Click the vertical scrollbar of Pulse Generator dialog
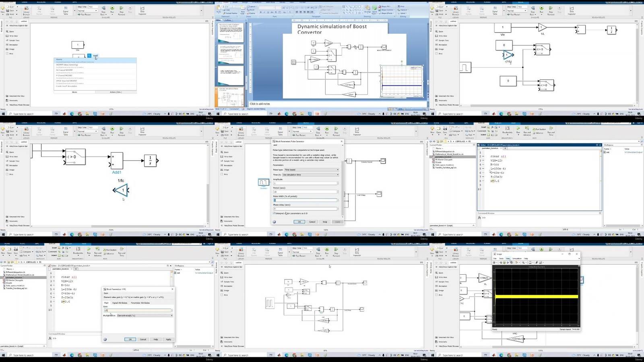This screenshot has width=644, height=362. click(x=343, y=188)
